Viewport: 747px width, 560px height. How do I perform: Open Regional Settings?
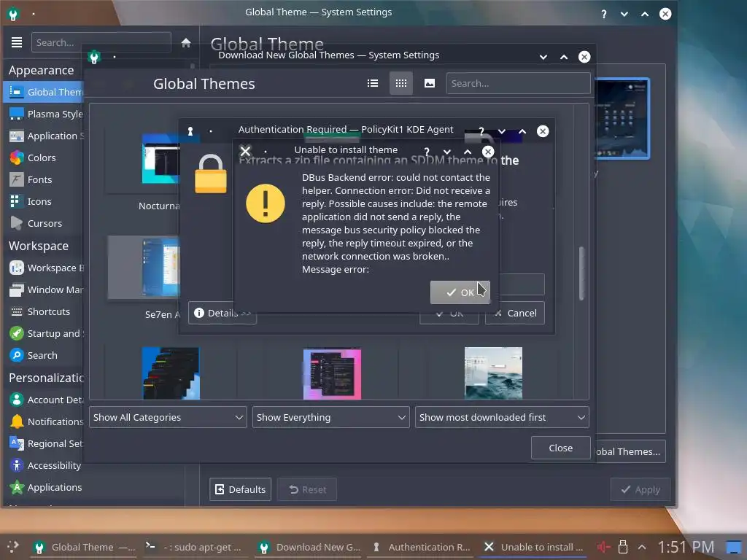44,443
